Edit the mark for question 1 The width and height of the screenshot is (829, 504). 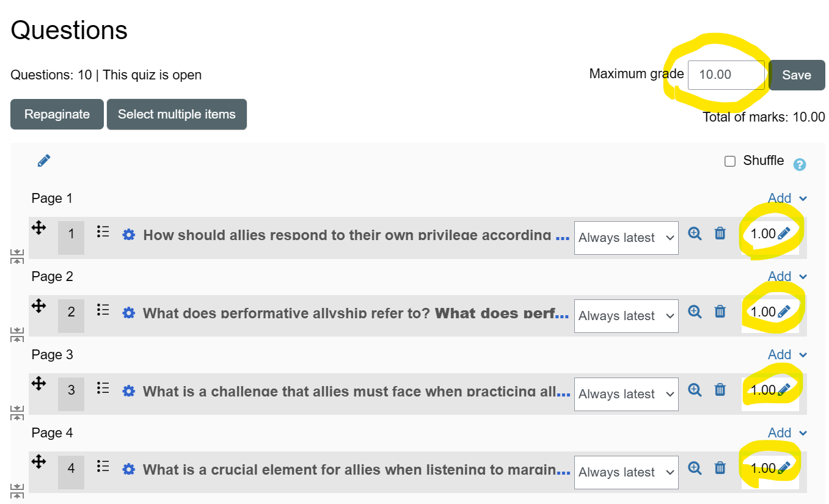click(784, 233)
